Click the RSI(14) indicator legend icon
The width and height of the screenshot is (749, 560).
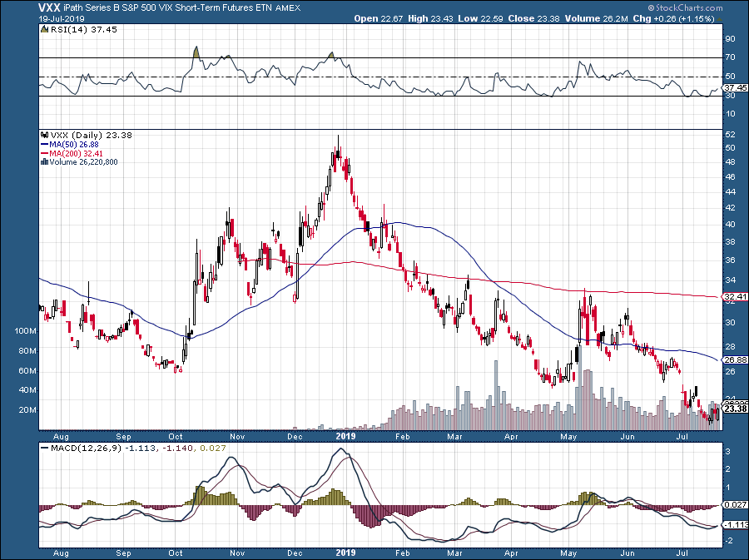pyautogui.click(x=44, y=30)
